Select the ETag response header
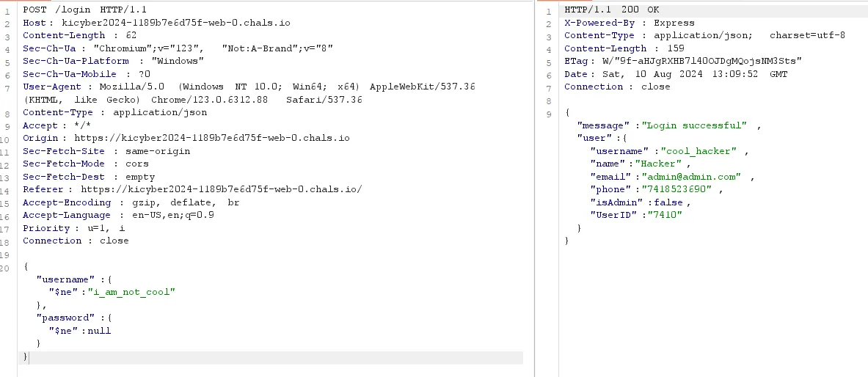The height and width of the screenshot is (377, 868). click(683, 61)
